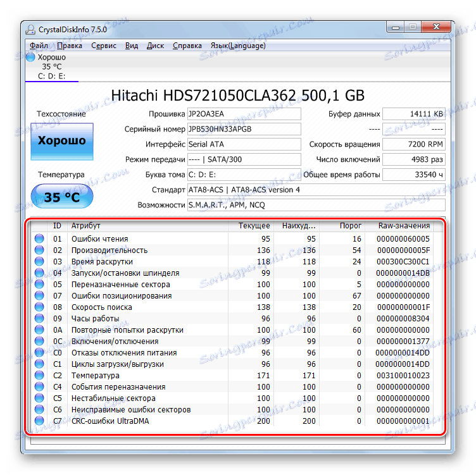This screenshot has width=476, height=475.
Task: Open the Диск menu
Action: [155, 46]
